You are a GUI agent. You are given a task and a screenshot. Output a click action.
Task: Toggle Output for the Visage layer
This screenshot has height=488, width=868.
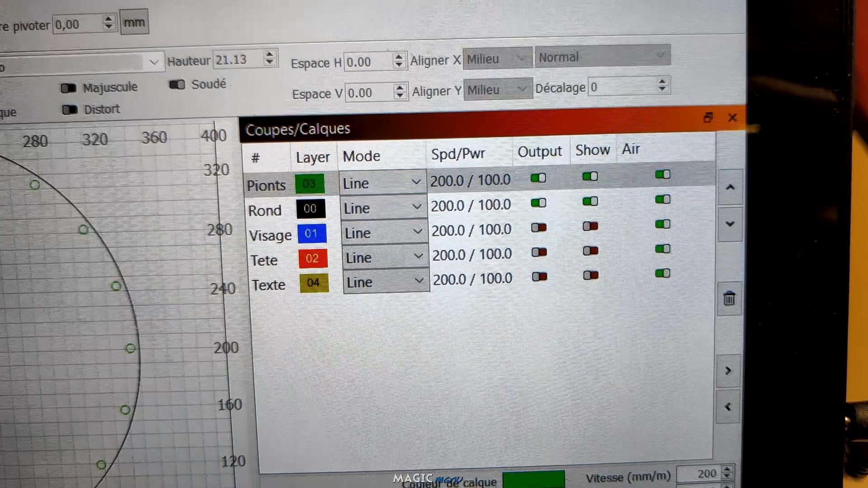(538, 227)
